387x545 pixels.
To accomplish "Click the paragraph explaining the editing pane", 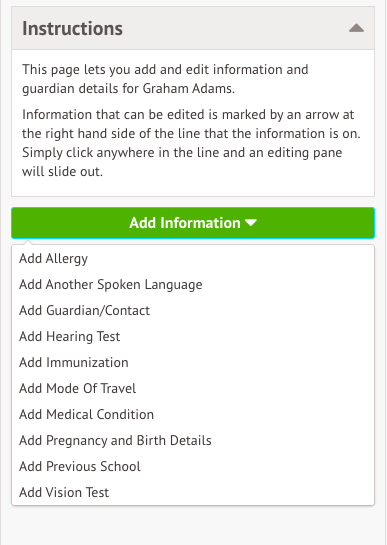I will coord(191,143).
